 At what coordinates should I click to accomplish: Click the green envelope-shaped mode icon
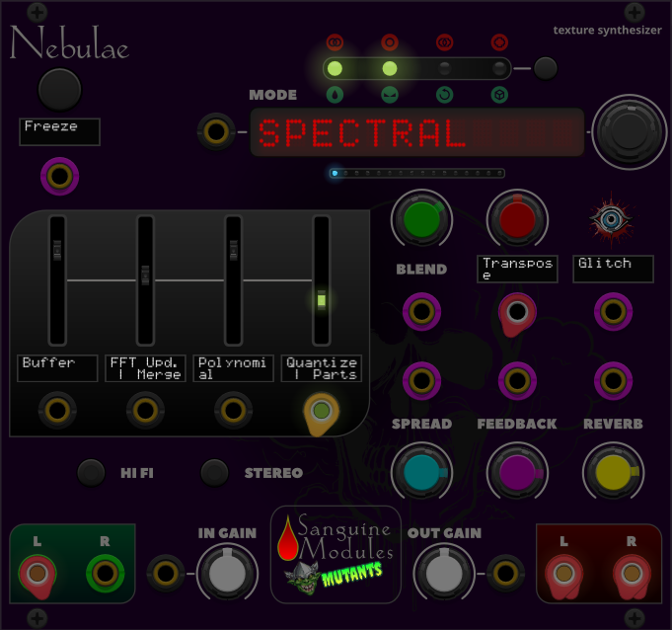390,95
